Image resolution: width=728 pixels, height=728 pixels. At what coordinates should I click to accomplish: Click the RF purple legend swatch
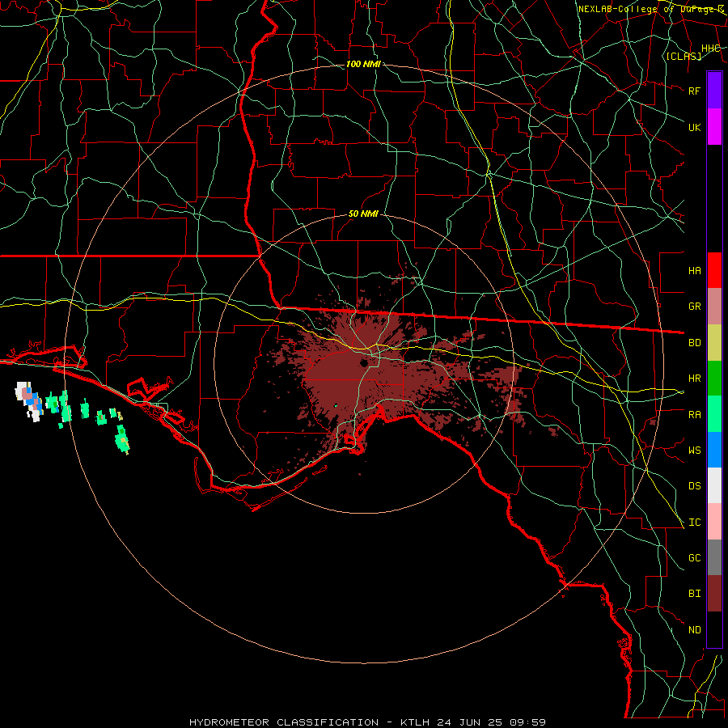[x=714, y=91]
